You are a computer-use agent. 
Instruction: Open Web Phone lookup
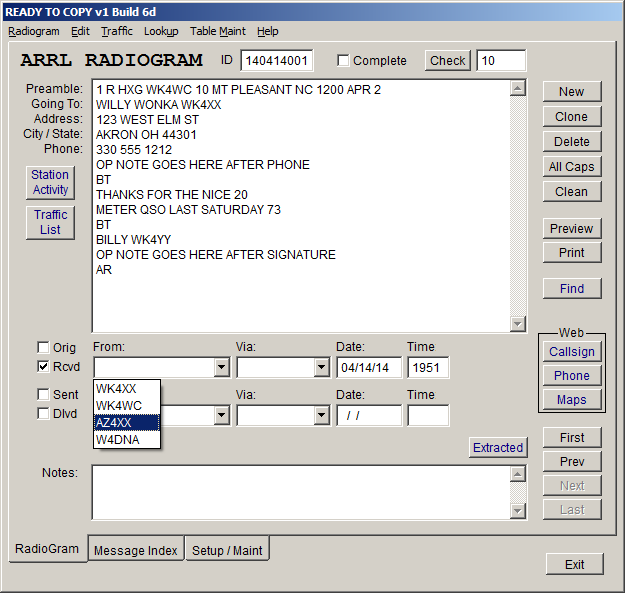coord(572,375)
